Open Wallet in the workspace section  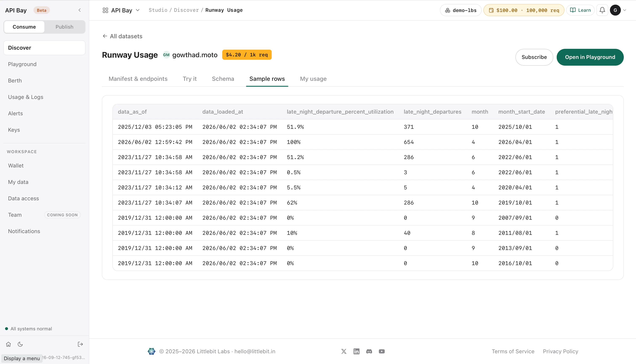[x=44, y=166]
